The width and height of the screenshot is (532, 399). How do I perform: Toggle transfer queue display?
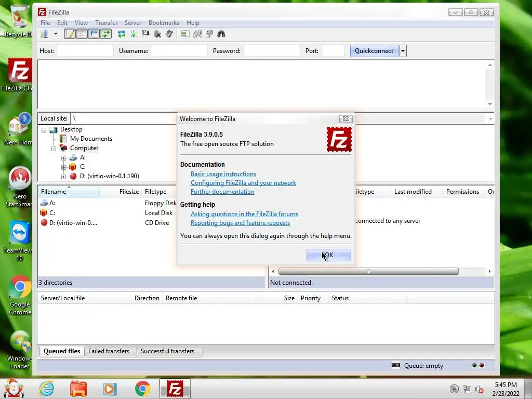click(106, 34)
